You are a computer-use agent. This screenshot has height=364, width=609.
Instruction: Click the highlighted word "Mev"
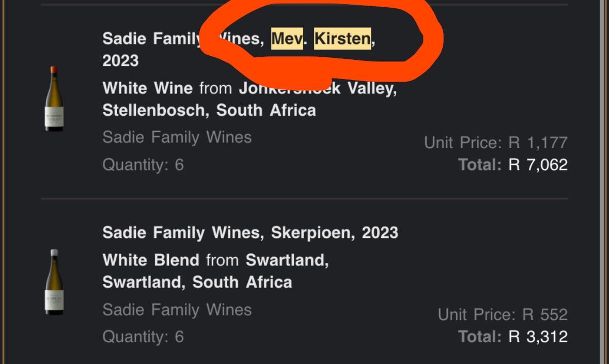point(287,38)
